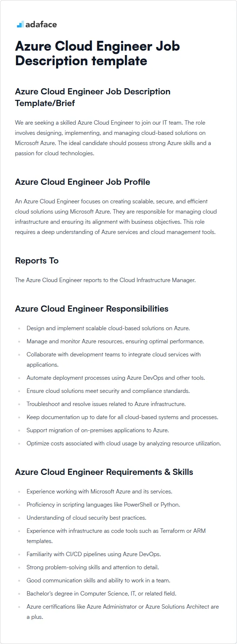Click bullet 'Collaborate with development teams'
Viewport: 237px width, 644px height.
click(114, 359)
